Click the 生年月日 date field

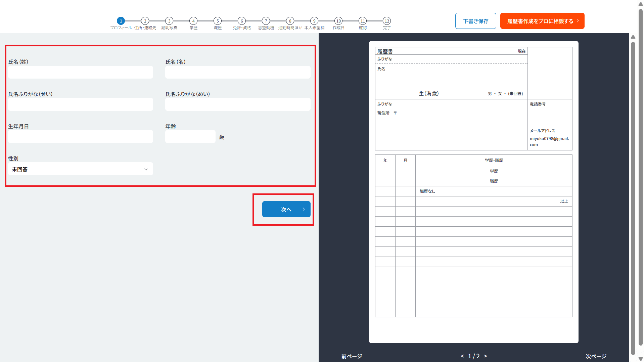(80, 137)
